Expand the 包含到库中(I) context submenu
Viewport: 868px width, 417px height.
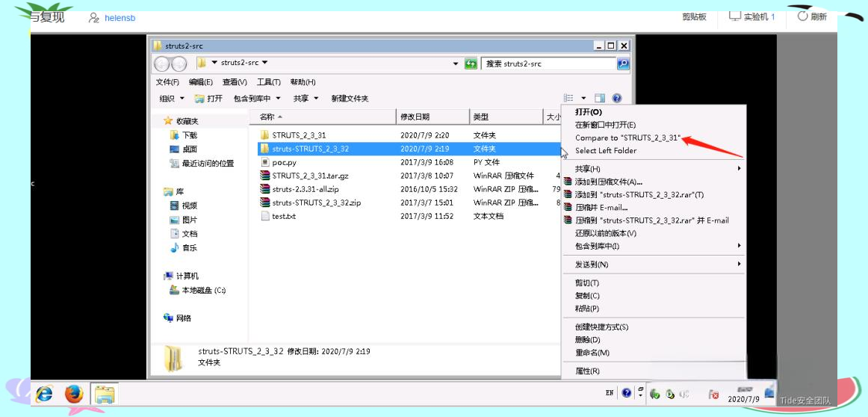pos(739,245)
